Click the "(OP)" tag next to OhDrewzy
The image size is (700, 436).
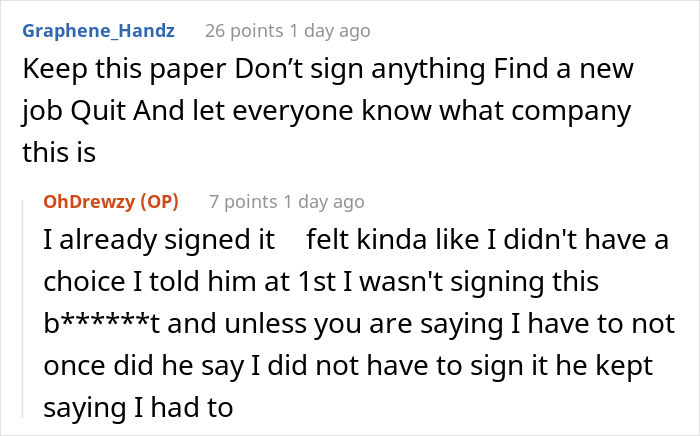pyautogui.click(x=159, y=202)
